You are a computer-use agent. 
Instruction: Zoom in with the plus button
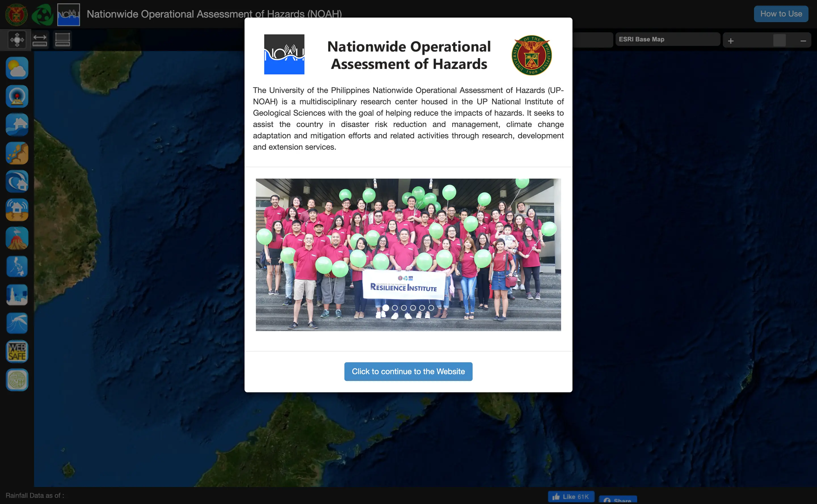730,41
